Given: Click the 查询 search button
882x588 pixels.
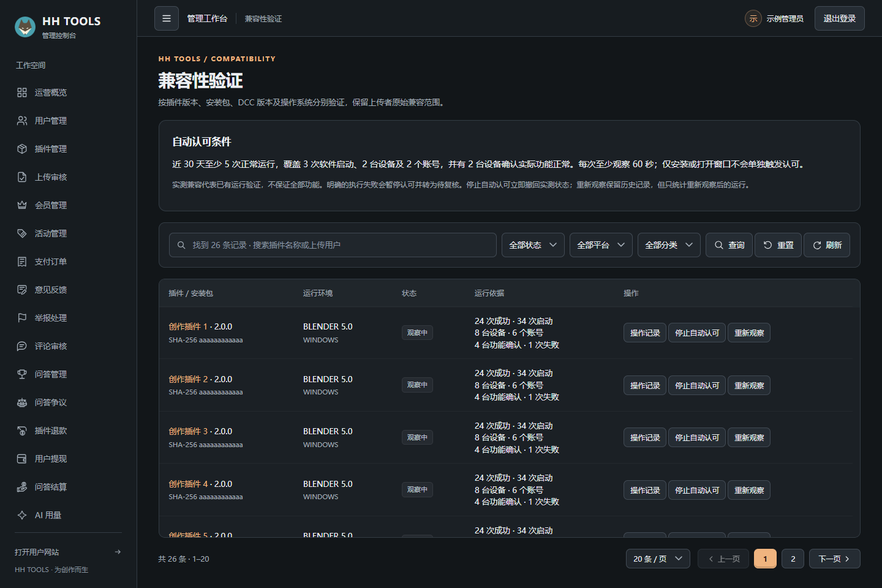Looking at the screenshot, I should coord(729,245).
